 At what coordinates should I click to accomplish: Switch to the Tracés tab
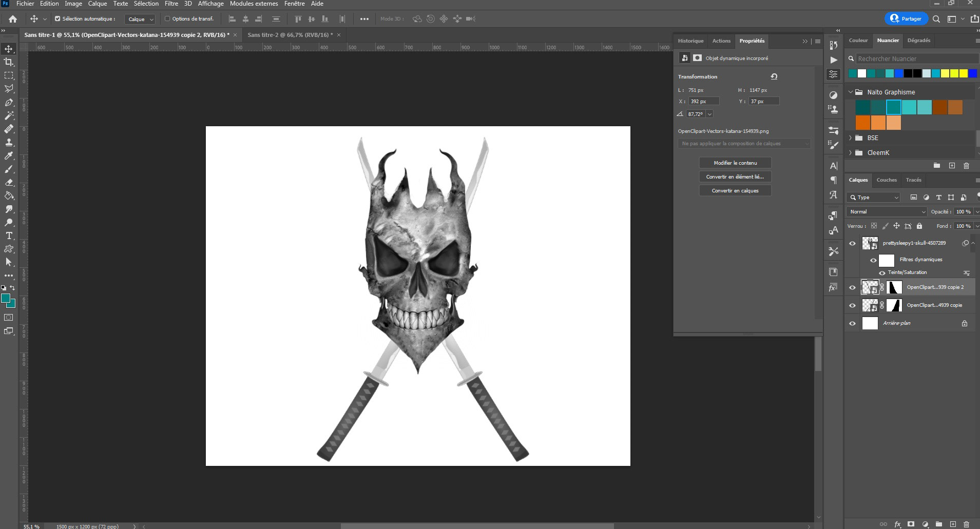pos(913,180)
